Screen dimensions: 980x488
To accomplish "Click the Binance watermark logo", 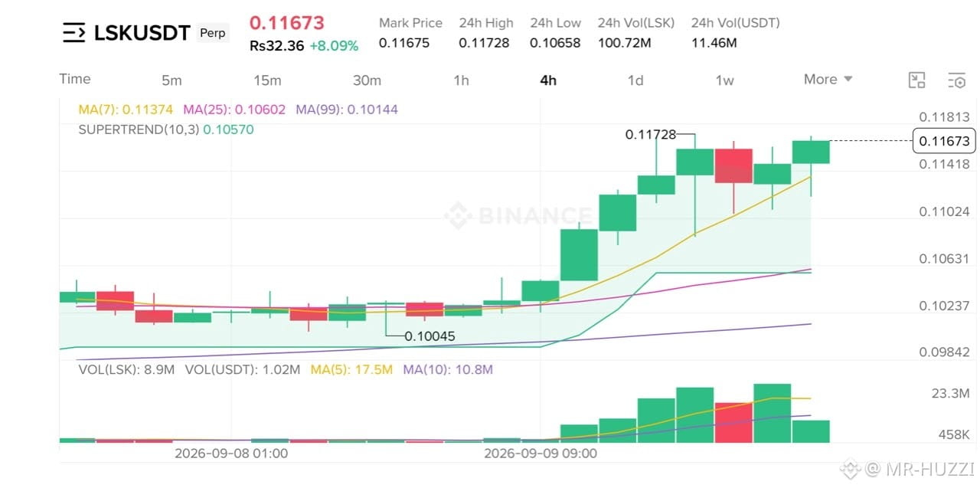I will [x=518, y=215].
